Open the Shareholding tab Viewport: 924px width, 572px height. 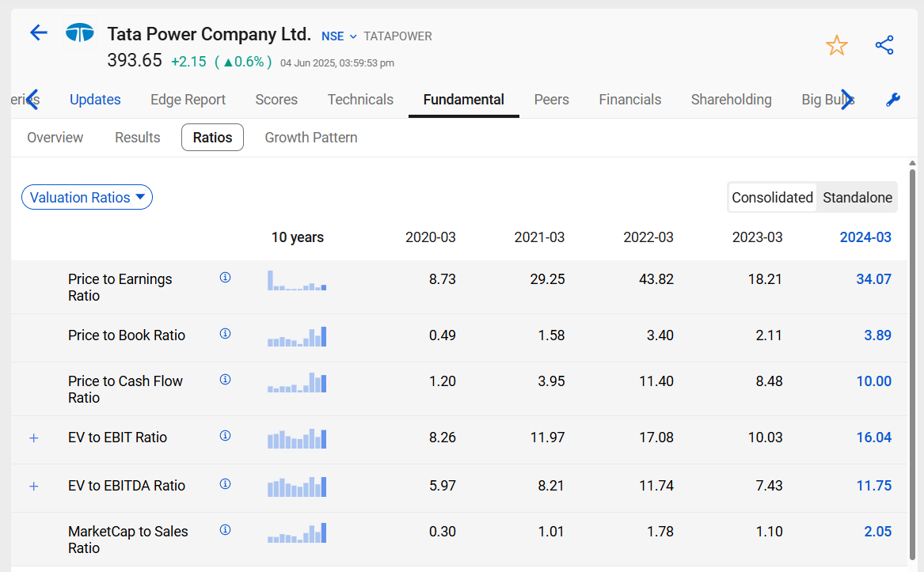[x=732, y=100]
